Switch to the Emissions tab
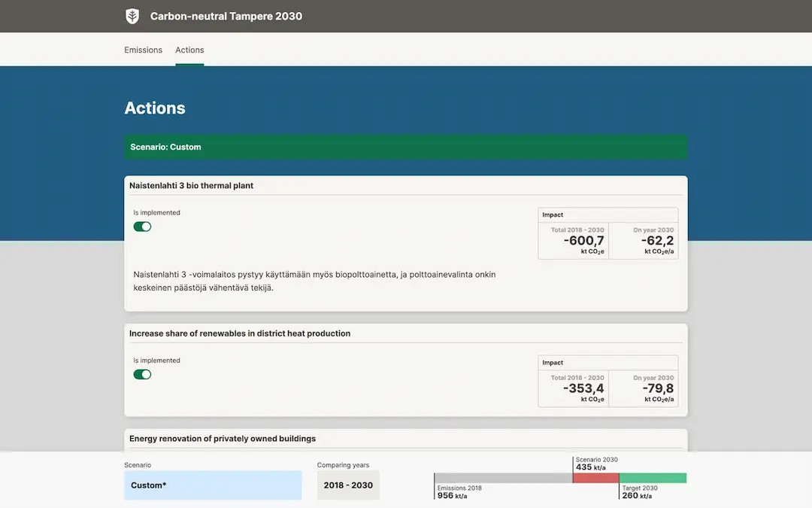 (143, 50)
